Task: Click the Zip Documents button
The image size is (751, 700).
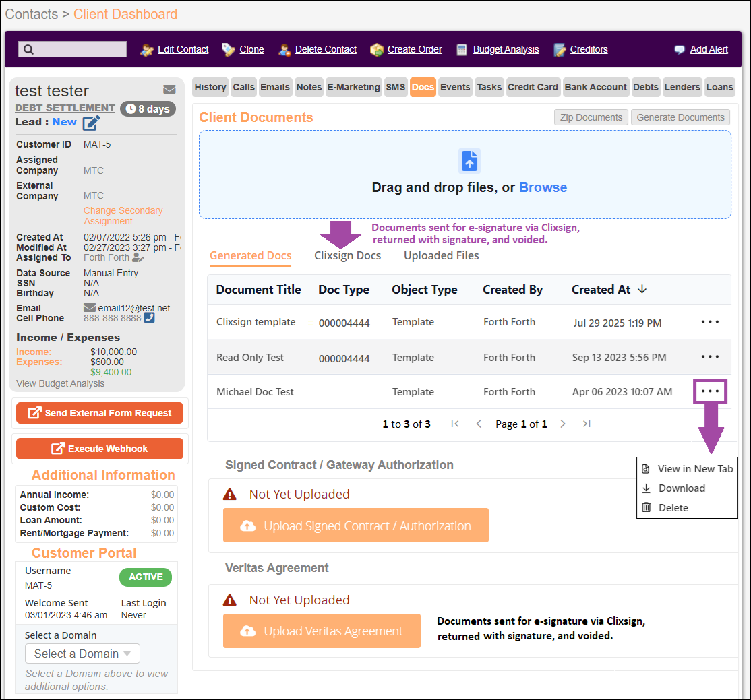Action: (x=591, y=117)
